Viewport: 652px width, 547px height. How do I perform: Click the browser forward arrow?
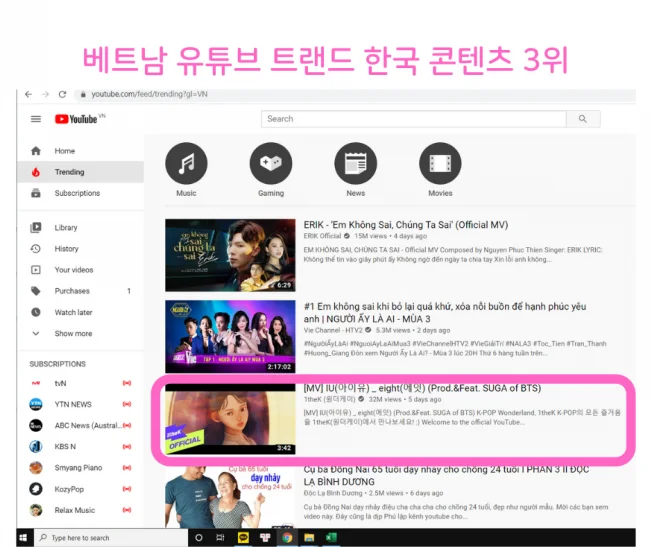coord(45,94)
